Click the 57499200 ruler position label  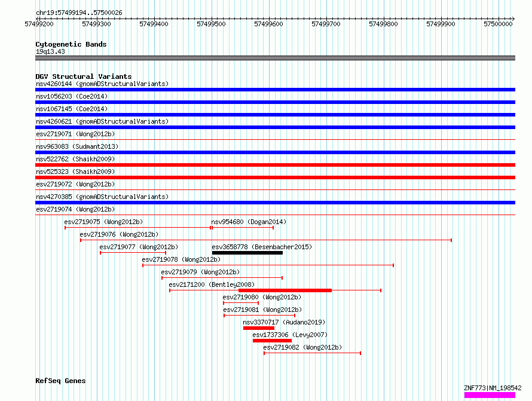(39, 24)
